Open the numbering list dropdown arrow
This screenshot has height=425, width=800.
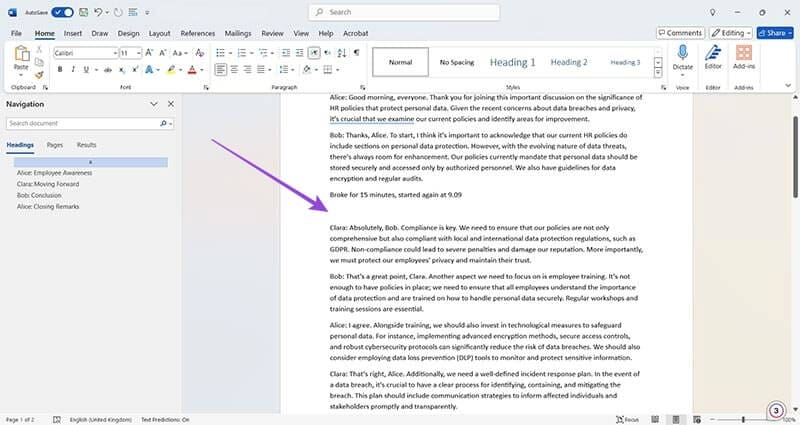pos(252,53)
